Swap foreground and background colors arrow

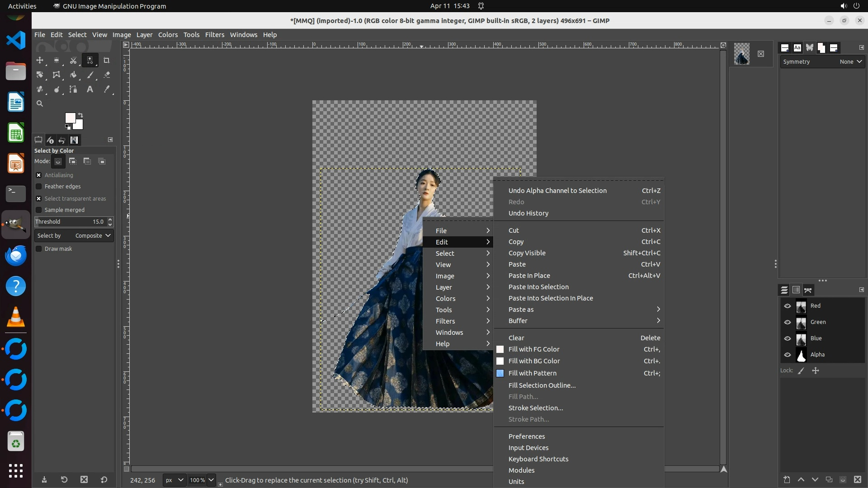80,115
